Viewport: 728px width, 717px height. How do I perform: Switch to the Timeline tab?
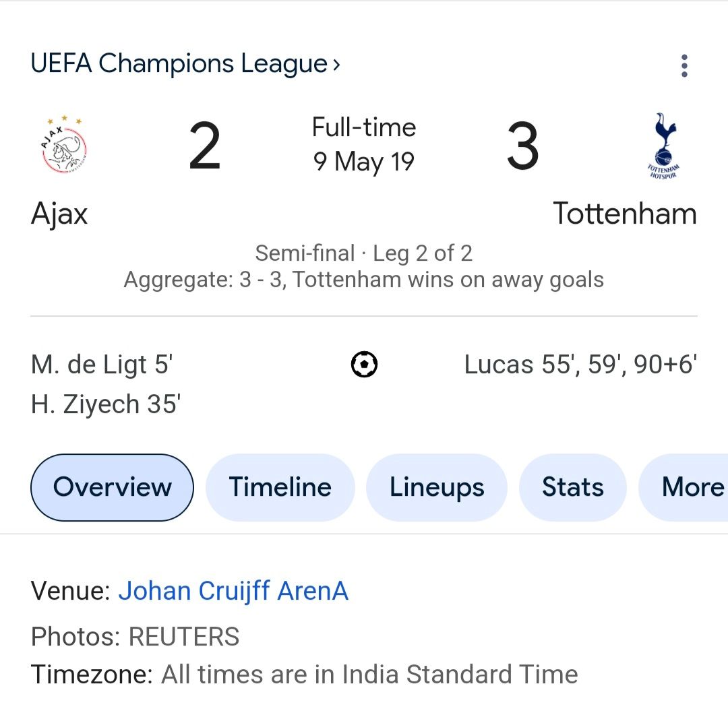pyautogui.click(x=280, y=487)
